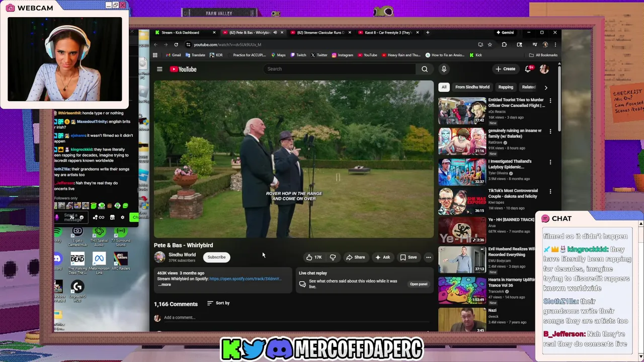Open the Maps bookmark
The width and height of the screenshot is (644, 362).
(x=278, y=55)
